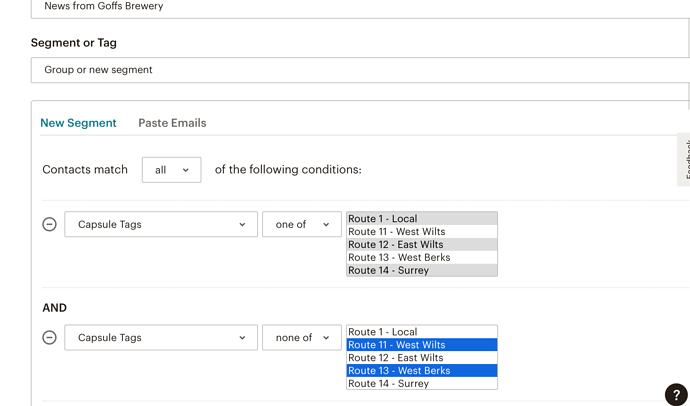This screenshot has height=406, width=690.
Task: Select 'Route 1 - Local' in the 'none of' list
Action: [422, 332]
